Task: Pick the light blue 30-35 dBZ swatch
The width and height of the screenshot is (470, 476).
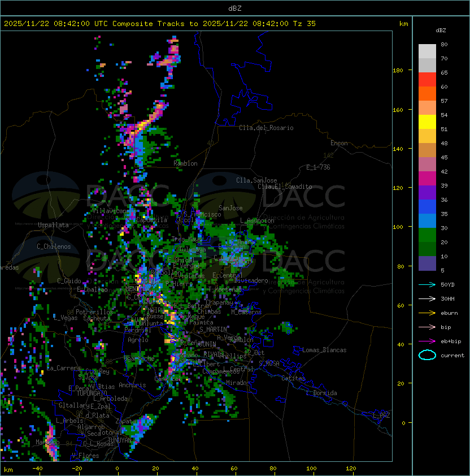Action: click(427, 221)
